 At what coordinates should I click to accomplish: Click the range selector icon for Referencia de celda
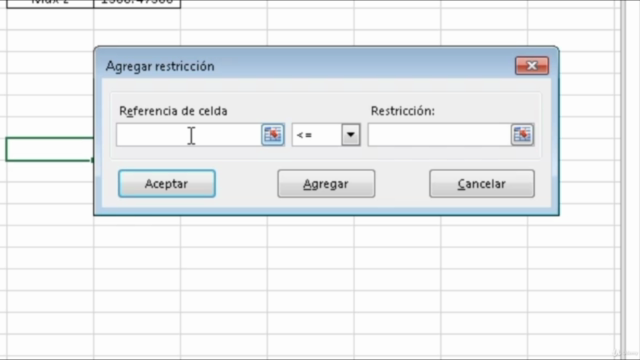pyautogui.click(x=273, y=135)
